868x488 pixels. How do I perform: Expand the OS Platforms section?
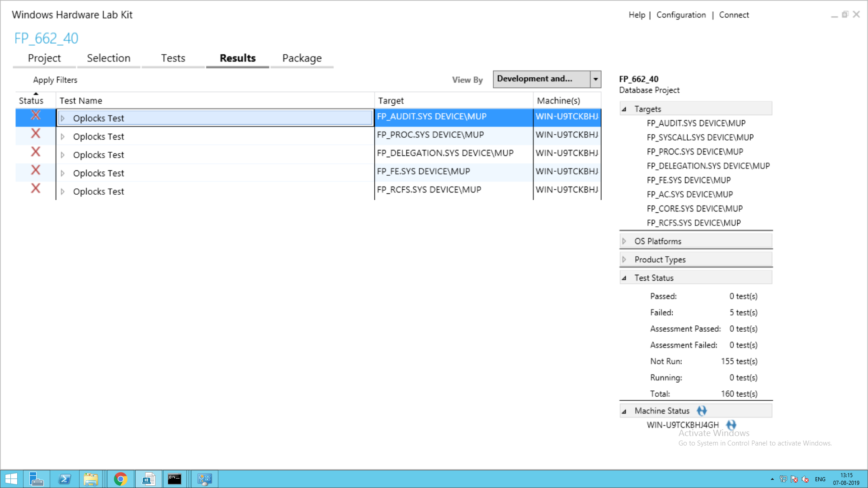point(624,241)
